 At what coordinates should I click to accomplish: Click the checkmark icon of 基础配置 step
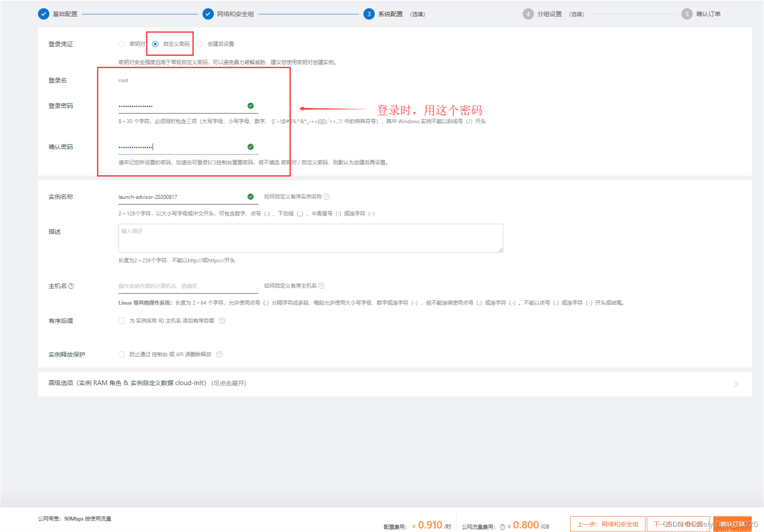click(44, 14)
